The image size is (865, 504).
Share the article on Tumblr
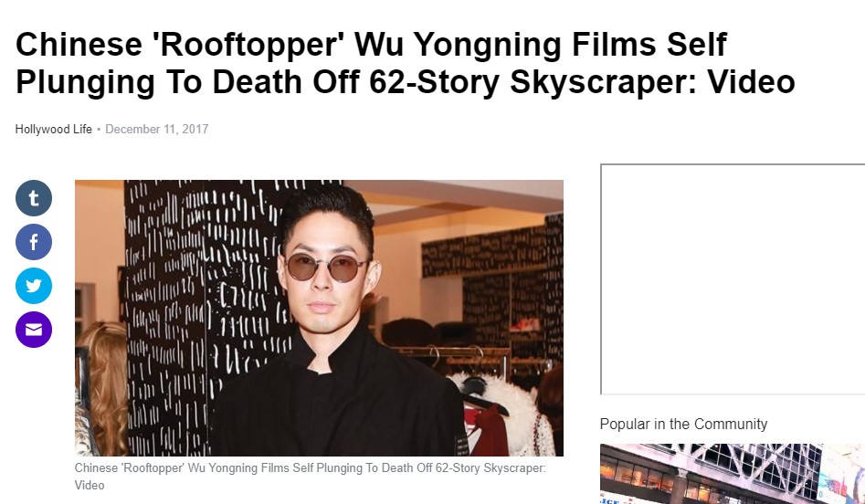[34, 198]
